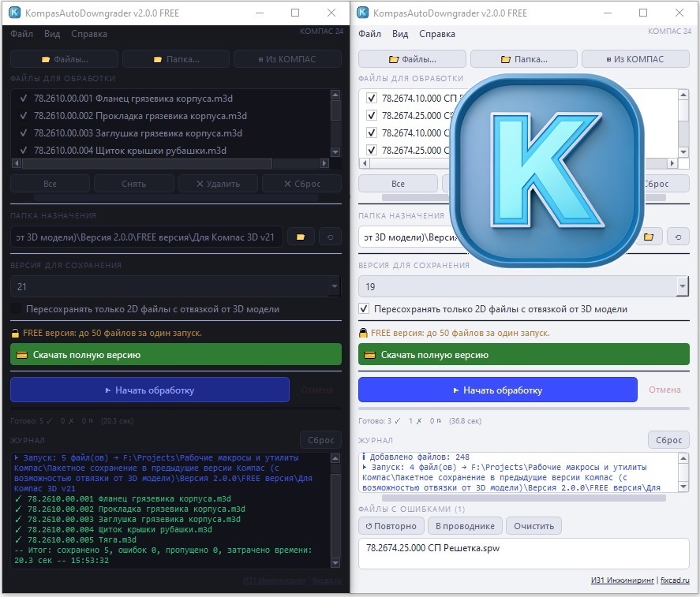Uncheck second row 78.2674.25.000 checkbox in light window
Screen dimensions: 700x597
click(x=372, y=115)
